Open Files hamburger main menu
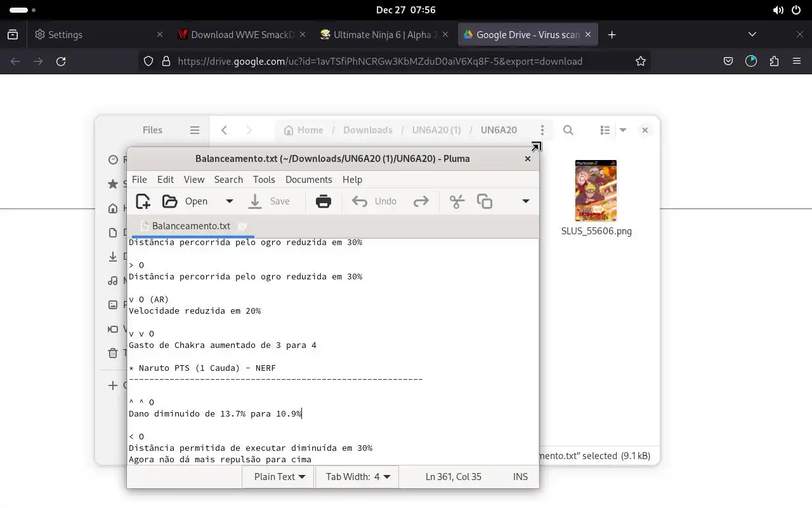Screen dimensions: 812x508 click(195, 130)
